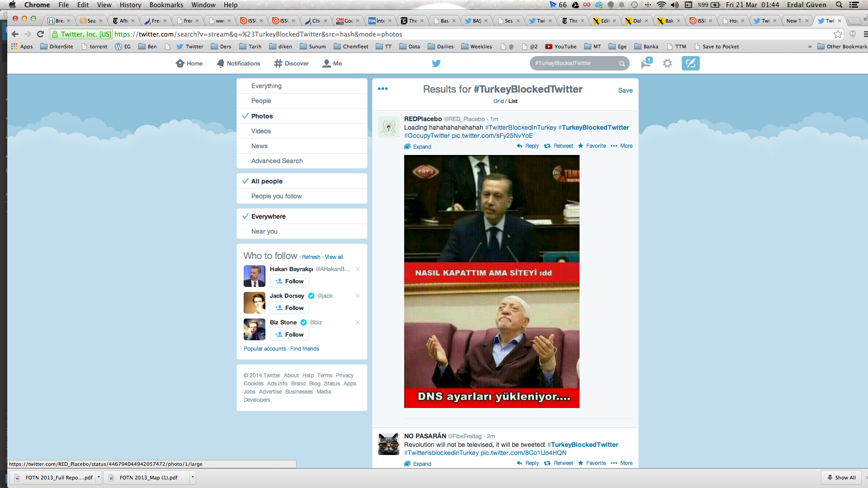Save the #TurkeyBlockedTwitter search

pyautogui.click(x=625, y=90)
